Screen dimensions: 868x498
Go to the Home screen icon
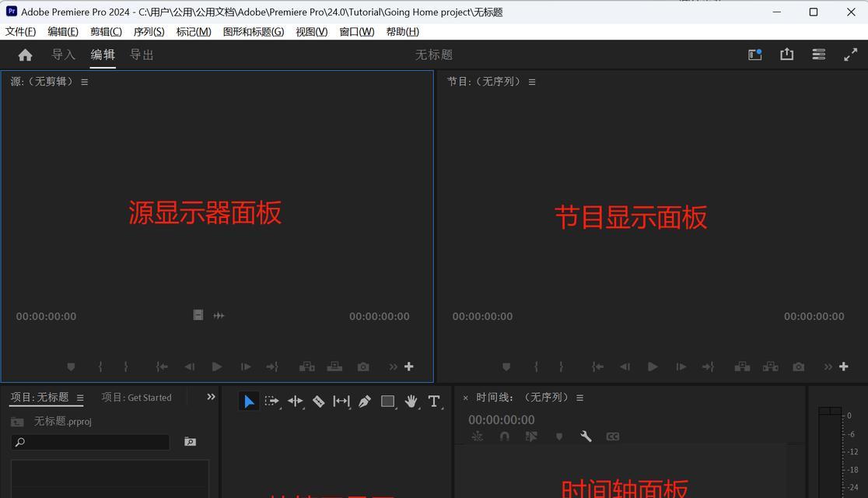[25, 54]
